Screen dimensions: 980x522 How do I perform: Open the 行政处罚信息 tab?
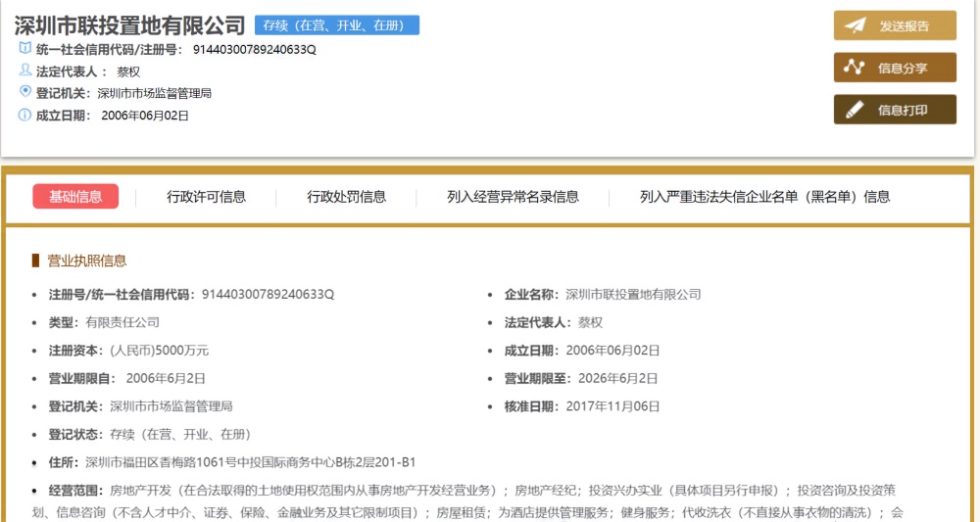(x=346, y=197)
